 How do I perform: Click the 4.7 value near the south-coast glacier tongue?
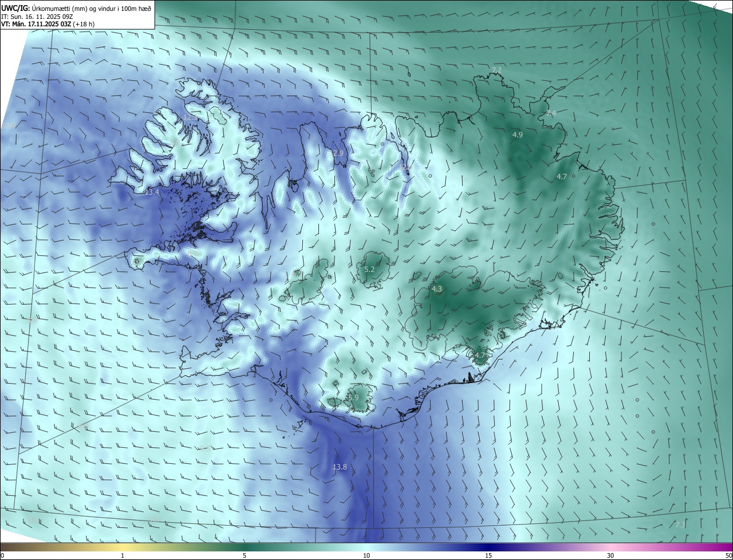point(480,356)
